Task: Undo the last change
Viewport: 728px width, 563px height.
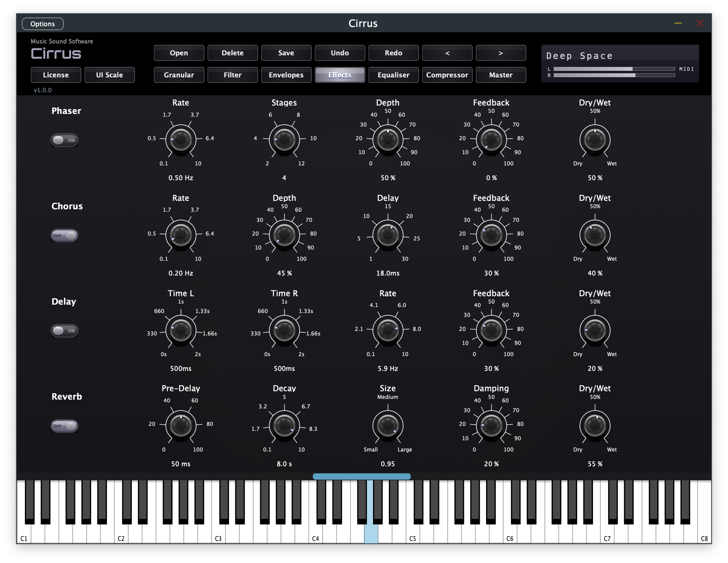Action: coord(340,53)
